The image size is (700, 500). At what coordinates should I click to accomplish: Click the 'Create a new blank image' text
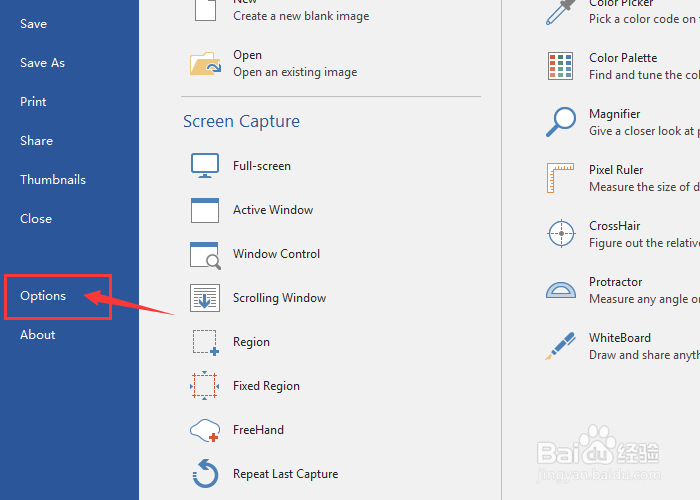(x=301, y=16)
